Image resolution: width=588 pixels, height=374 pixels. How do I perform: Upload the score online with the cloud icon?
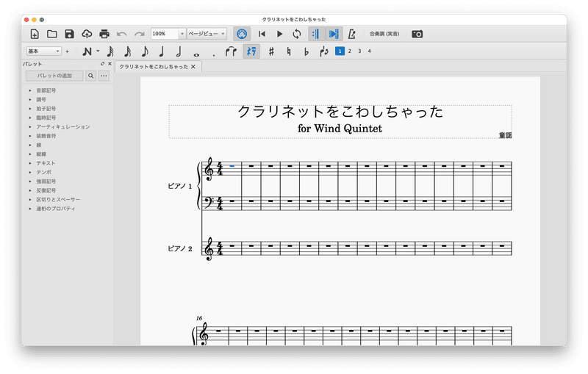pos(87,34)
